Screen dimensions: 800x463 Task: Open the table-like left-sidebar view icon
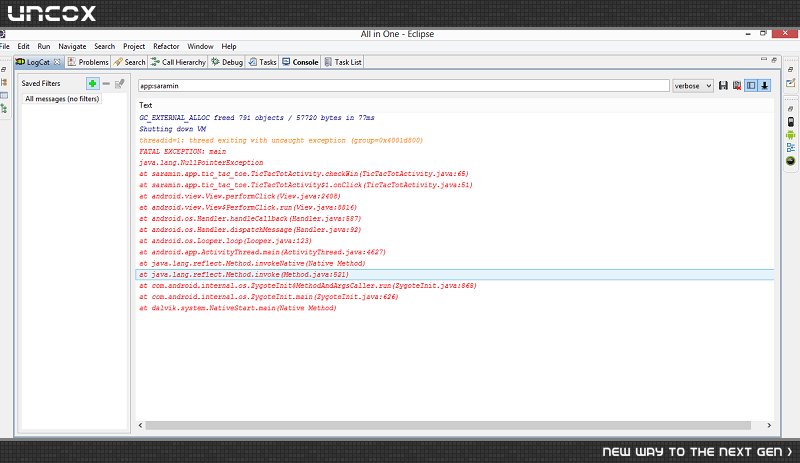point(4,95)
